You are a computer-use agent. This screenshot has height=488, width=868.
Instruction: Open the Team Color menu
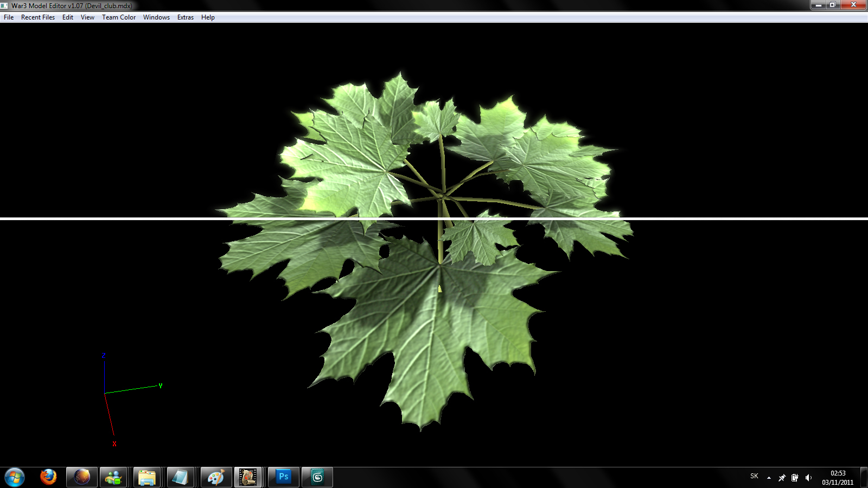119,17
